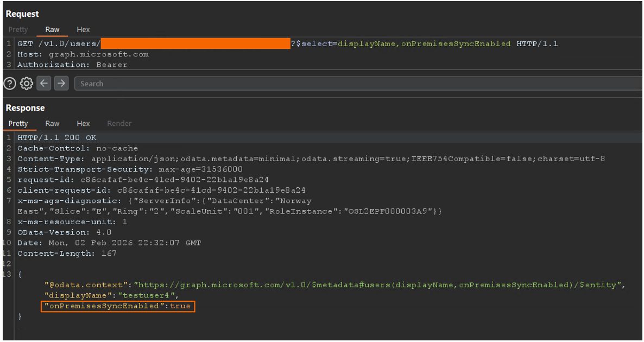
Task: Switch Response view to Raw tab
Action: [52, 124]
